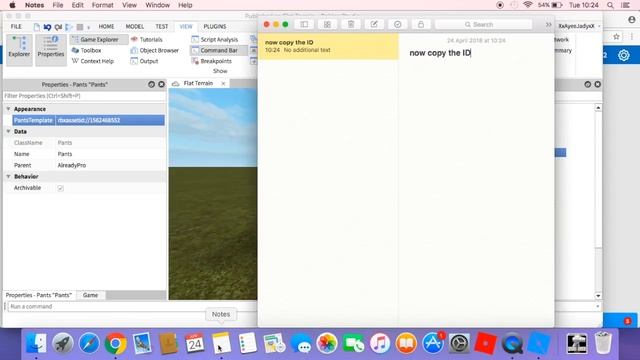Screen dimensions: 640x360
Task: Switch to the HOME ribbon tab
Action: click(106, 27)
